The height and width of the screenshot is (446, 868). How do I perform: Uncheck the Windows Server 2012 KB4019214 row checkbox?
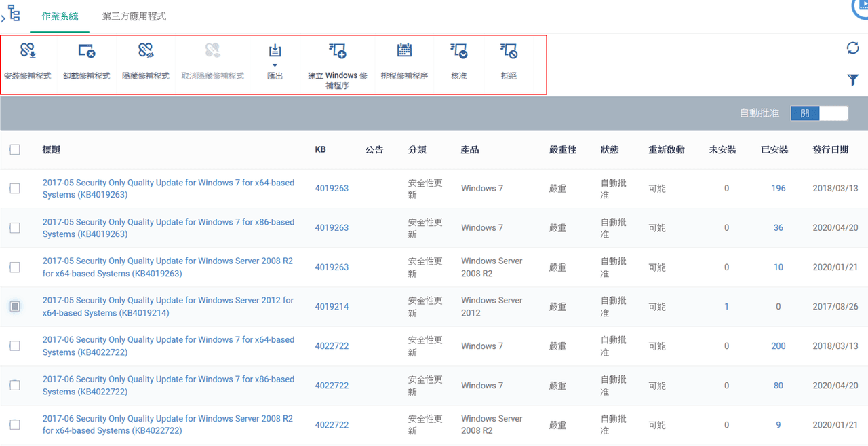tap(15, 307)
